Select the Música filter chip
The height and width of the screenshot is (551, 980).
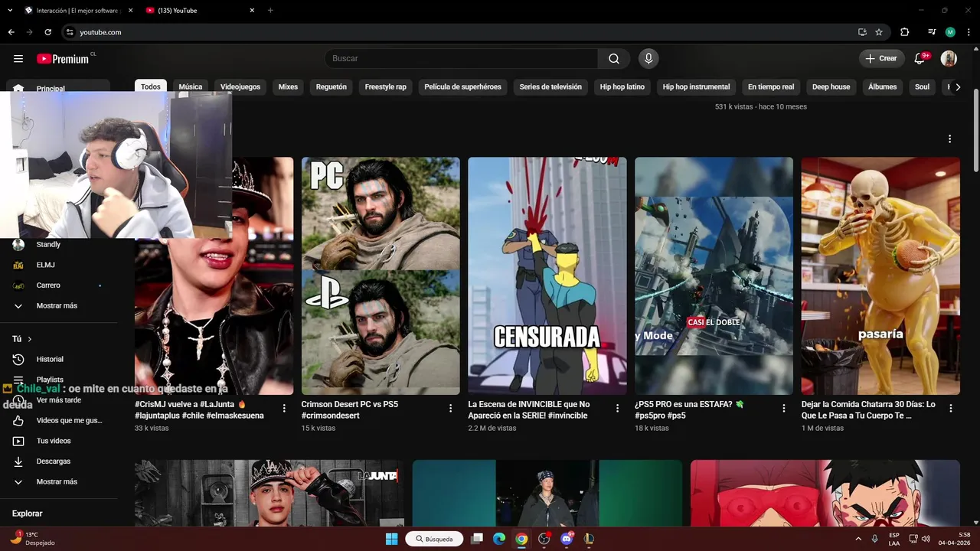click(191, 86)
